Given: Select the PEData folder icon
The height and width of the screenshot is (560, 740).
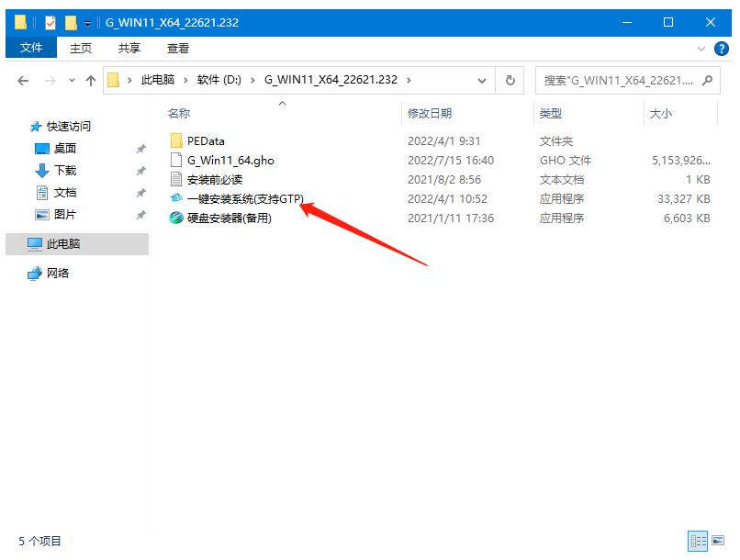Looking at the screenshot, I should click(176, 140).
